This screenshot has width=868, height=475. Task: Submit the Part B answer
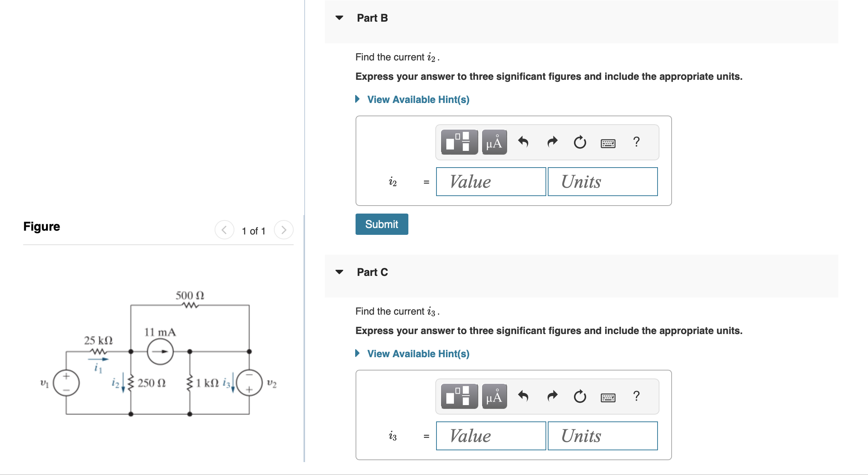tap(382, 224)
